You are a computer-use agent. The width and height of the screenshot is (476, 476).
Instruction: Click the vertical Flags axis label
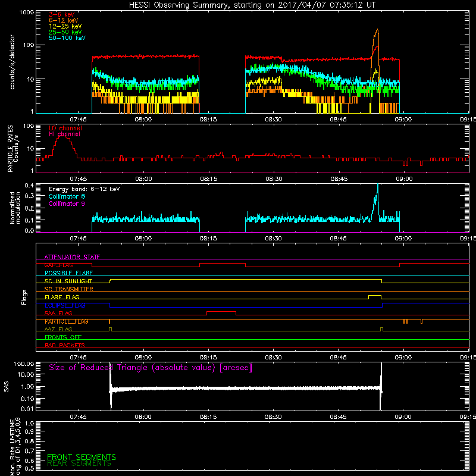point(24,297)
